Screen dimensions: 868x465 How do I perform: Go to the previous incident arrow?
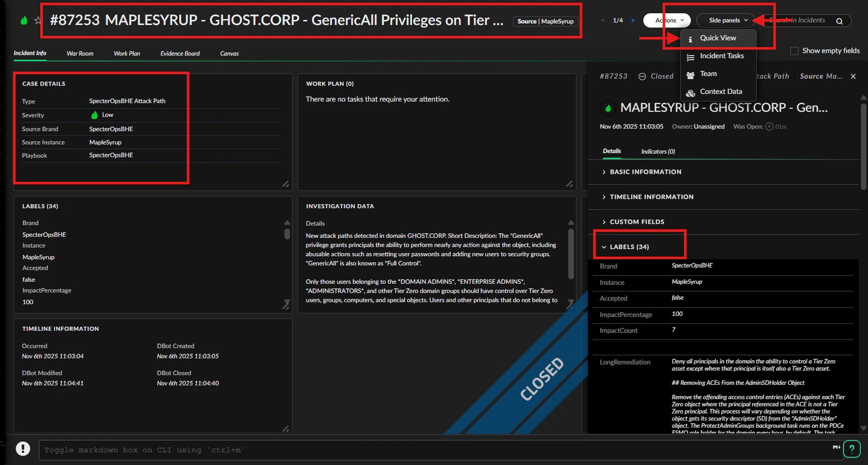click(602, 20)
